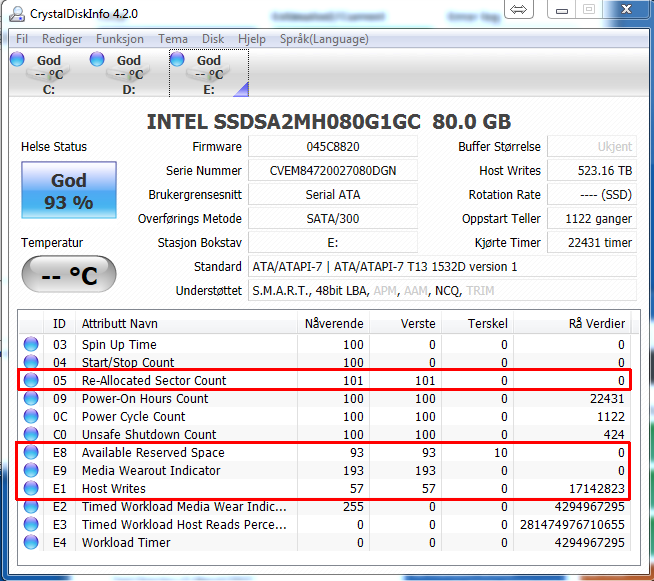
Task: Click the Terskel column header
Action: (x=478, y=324)
